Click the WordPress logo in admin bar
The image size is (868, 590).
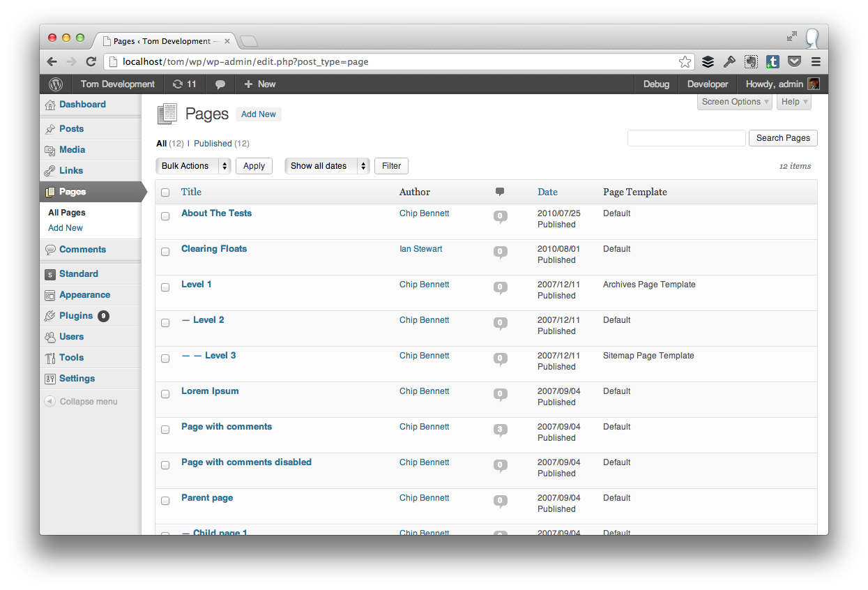click(x=56, y=84)
